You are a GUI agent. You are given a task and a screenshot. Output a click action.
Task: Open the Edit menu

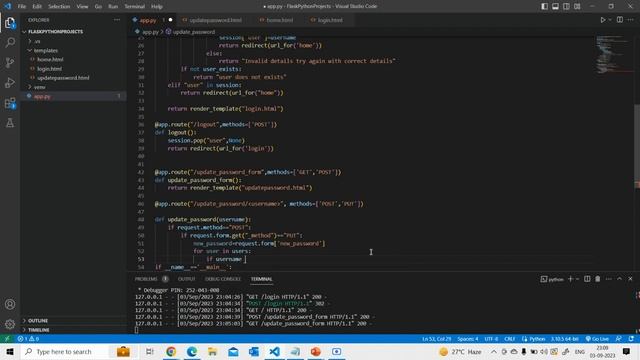(37, 7)
